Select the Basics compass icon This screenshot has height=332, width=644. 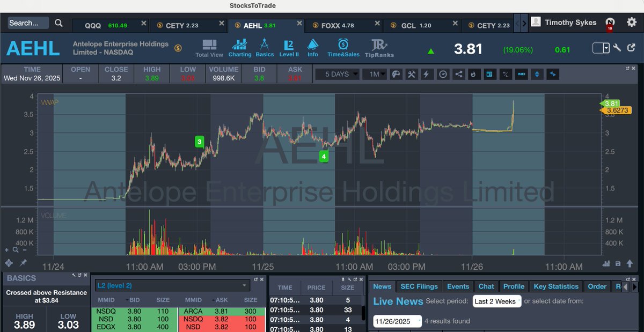click(265, 47)
